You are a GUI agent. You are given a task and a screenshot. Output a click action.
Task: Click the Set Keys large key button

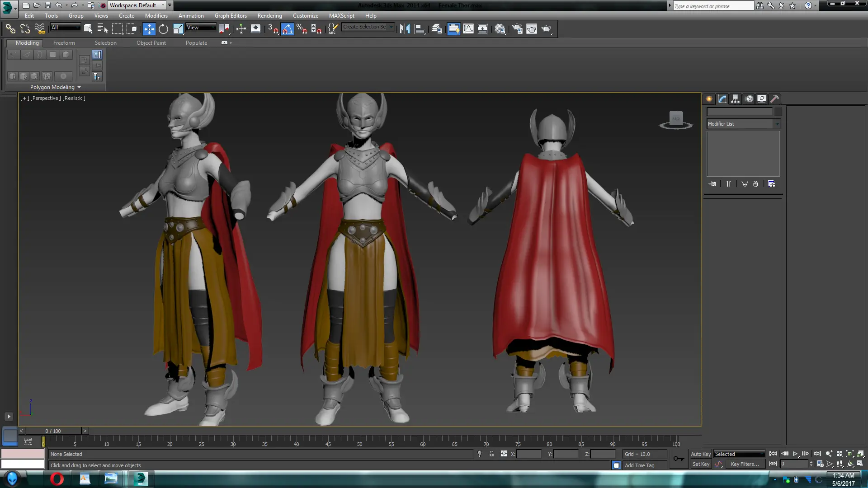click(x=679, y=459)
